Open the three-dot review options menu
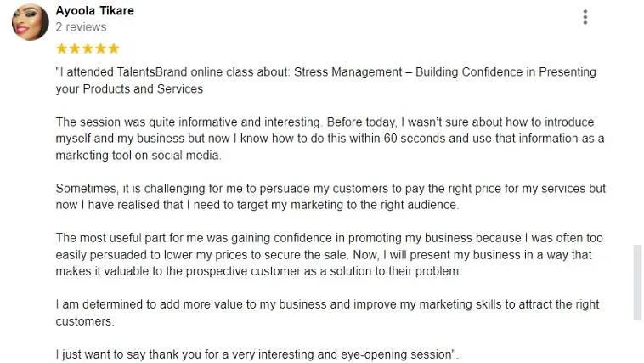Screen dimensions: 644x363 point(585,17)
